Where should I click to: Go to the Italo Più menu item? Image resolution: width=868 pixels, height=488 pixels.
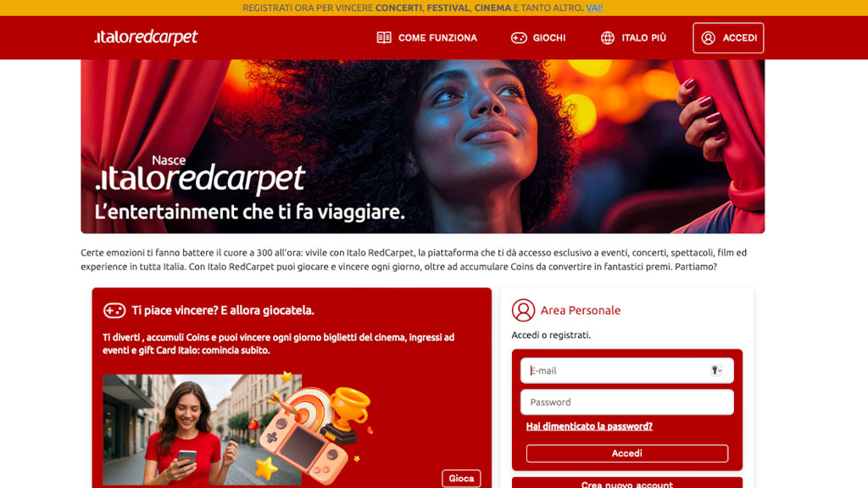tap(633, 37)
